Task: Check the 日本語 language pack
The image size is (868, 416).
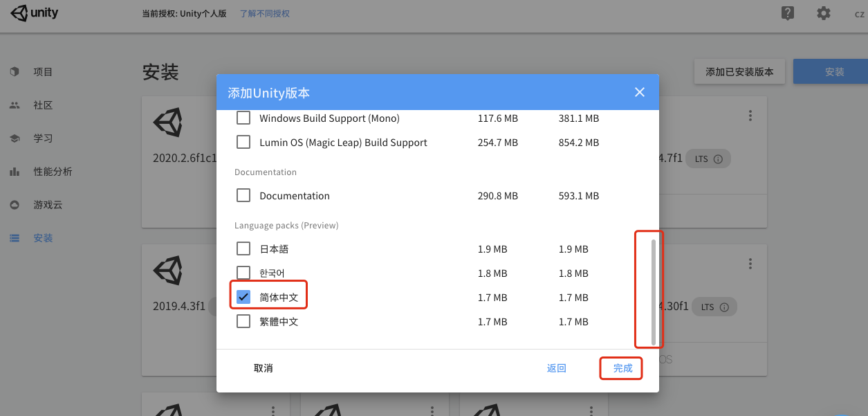Action: 243,248
